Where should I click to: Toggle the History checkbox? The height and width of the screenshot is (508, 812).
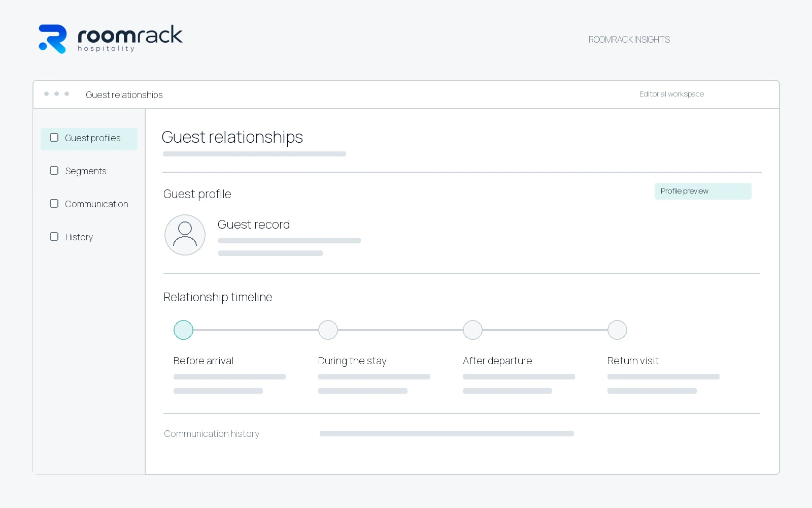click(x=54, y=237)
